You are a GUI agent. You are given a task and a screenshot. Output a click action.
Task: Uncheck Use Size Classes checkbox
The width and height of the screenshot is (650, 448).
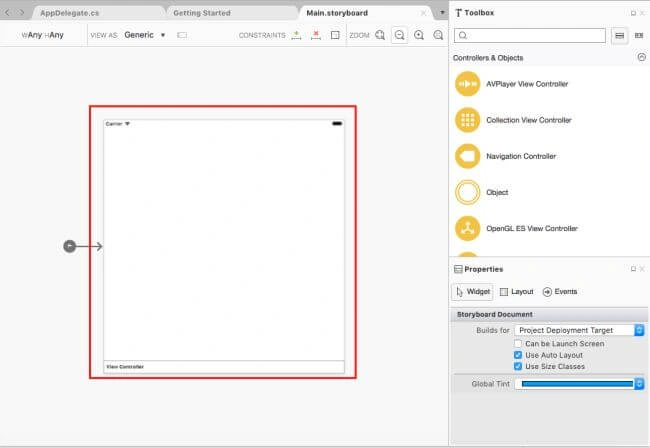tap(518, 366)
